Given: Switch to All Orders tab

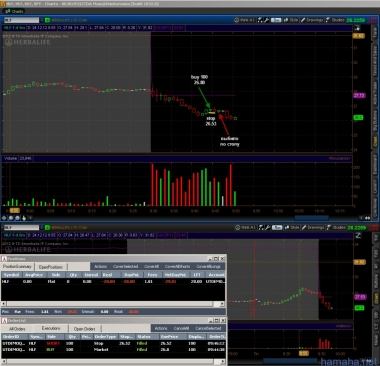Looking at the screenshot, I should [17, 329].
